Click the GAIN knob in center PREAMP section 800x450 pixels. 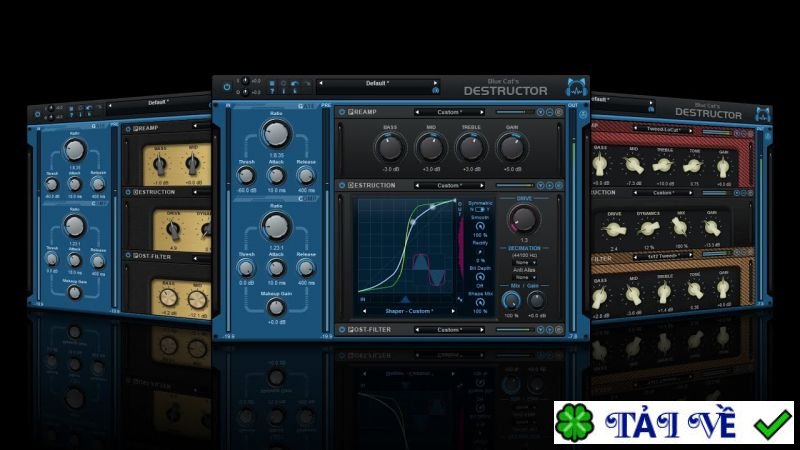[512, 147]
